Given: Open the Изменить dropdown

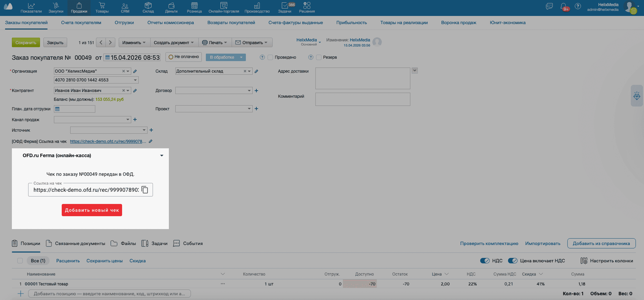Looking at the screenshot, I should click(x=134, y=42).
